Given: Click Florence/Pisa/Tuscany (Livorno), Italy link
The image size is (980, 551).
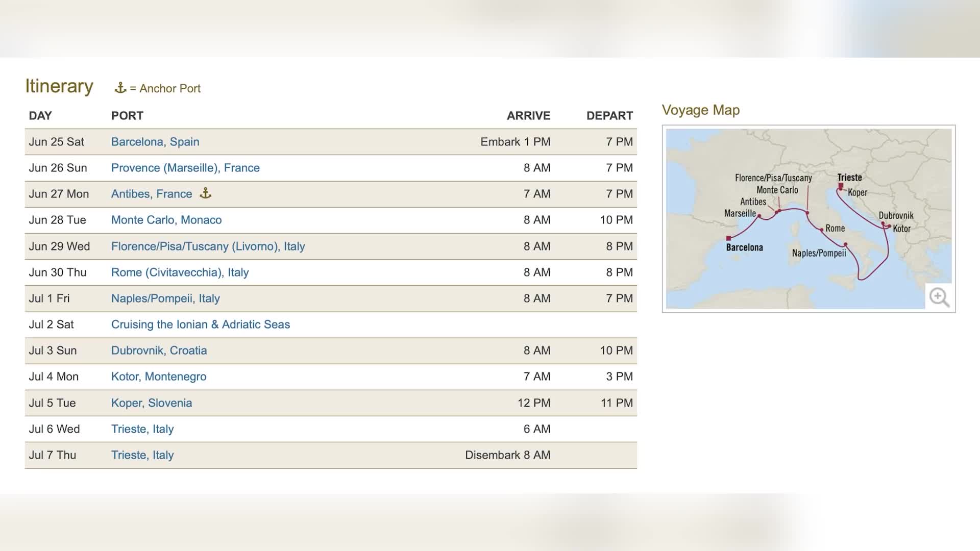Looking at the screenshot, I should point(208,246).
